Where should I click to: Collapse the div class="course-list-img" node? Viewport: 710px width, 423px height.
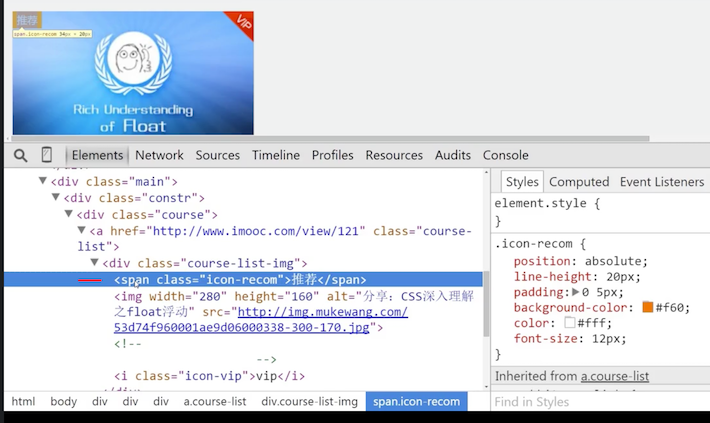point(94,263)
